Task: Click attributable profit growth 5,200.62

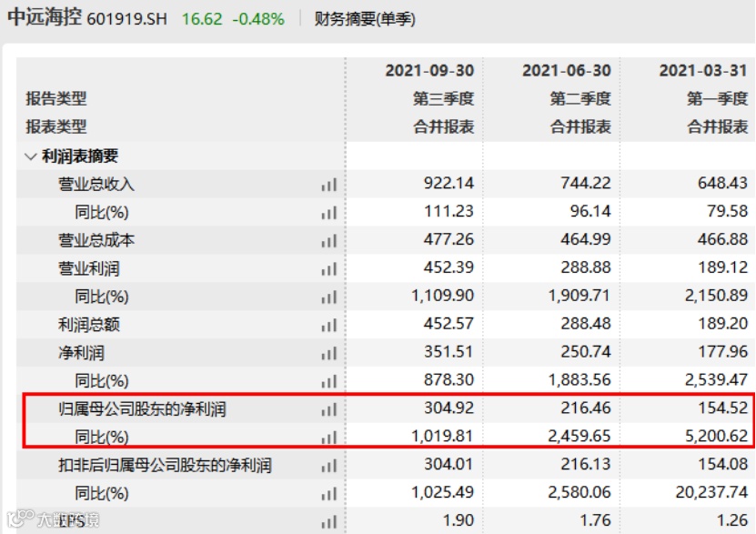Action: pos(717,436)
